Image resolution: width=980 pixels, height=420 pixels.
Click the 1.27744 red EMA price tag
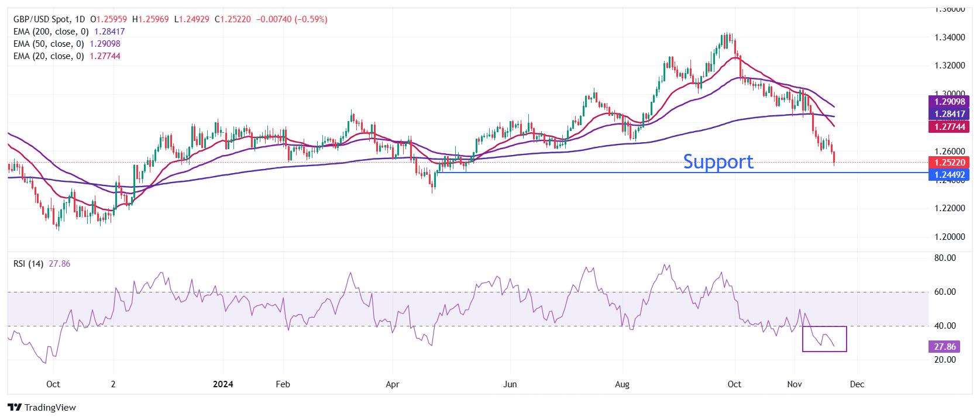[948, 126]
